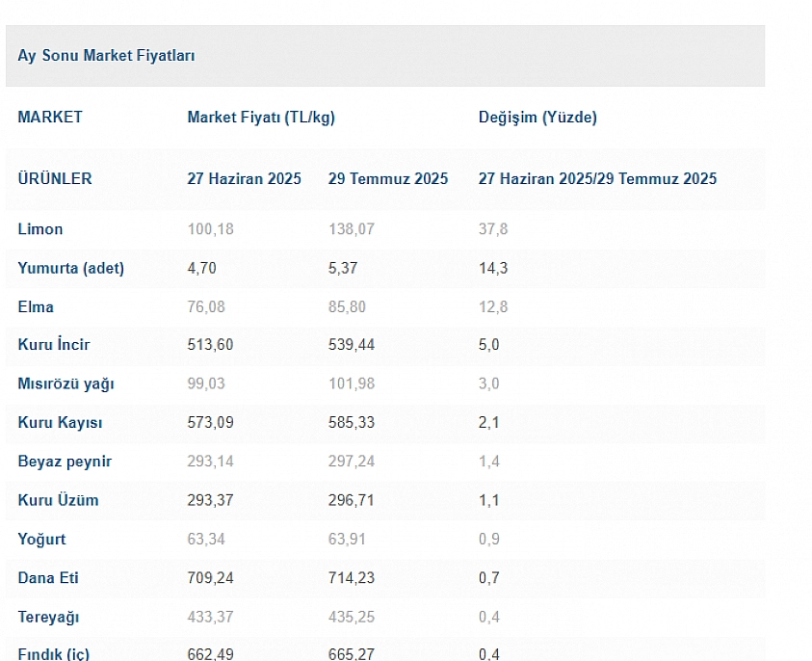Click the Kuru İncir row label
This screenshot has width=812, height=661.
point(54,345)
